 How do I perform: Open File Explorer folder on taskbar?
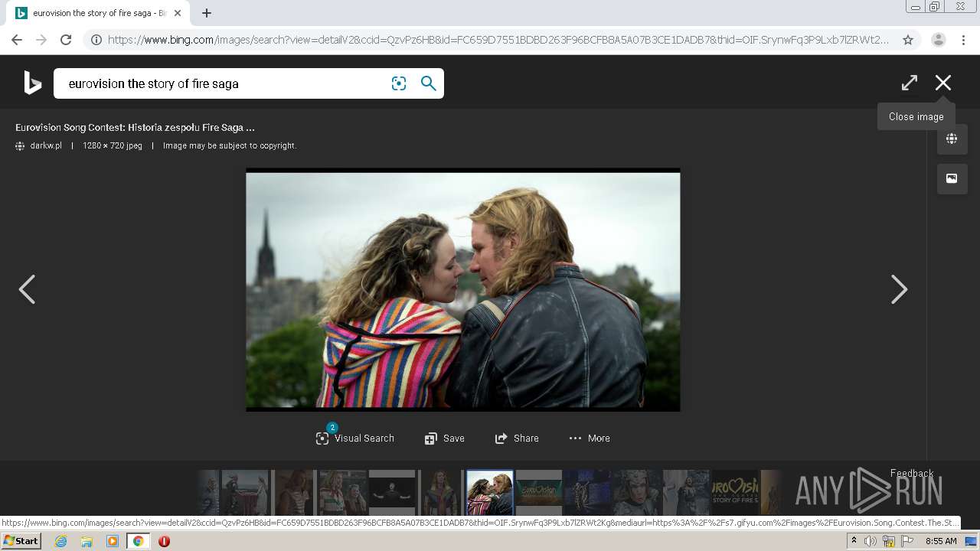[x=87, y=541]
